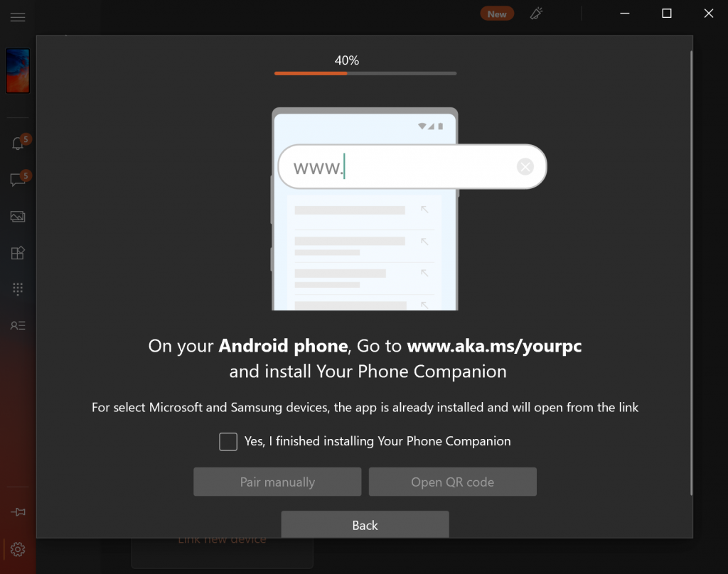728x574 pixels.
Task: Open the Contacts list icon
Action: click(x=18, y=326)
